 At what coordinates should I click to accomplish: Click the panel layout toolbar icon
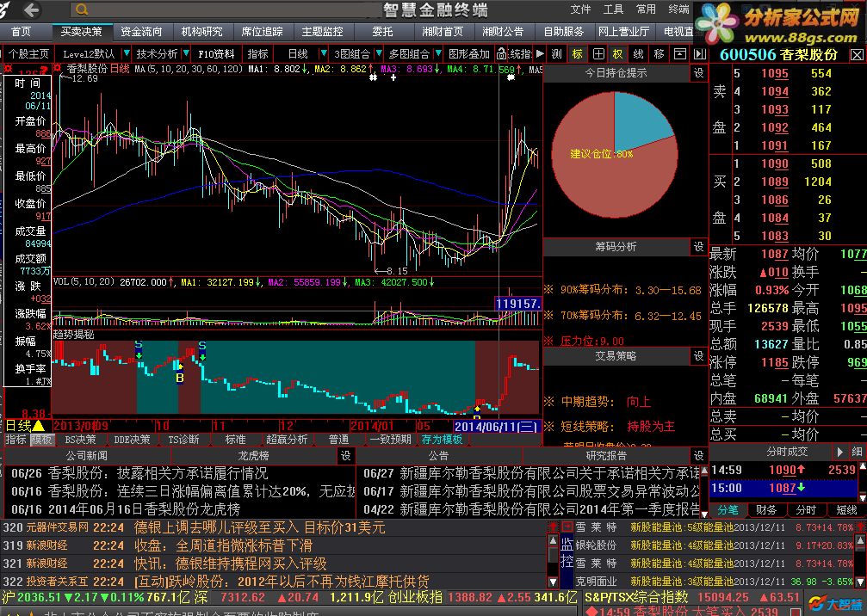tap(679, 53)
